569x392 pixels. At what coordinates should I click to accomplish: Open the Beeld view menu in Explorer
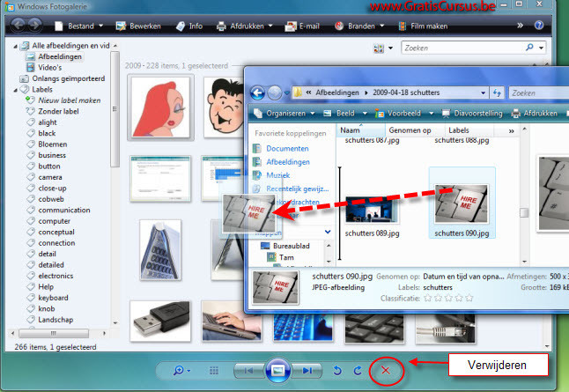click(x=344, y=114)
